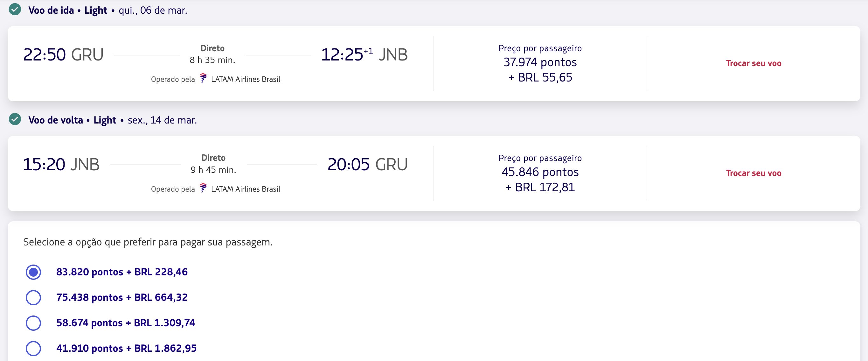This screenshot has height=361, width=868.
Task: Click Trocar seu voo for the return flight
Action: coord(753,173)
